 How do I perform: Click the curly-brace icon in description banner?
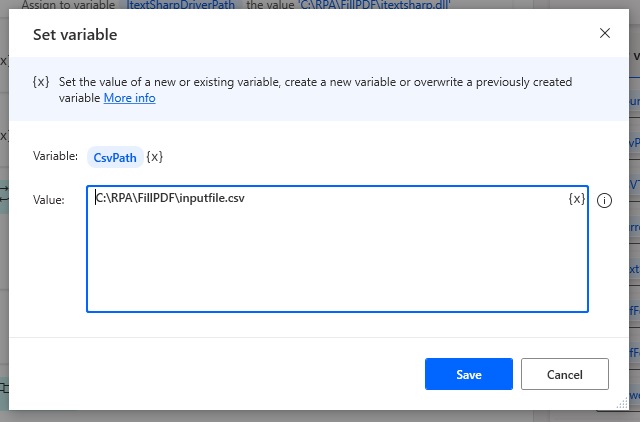[41, 82]
